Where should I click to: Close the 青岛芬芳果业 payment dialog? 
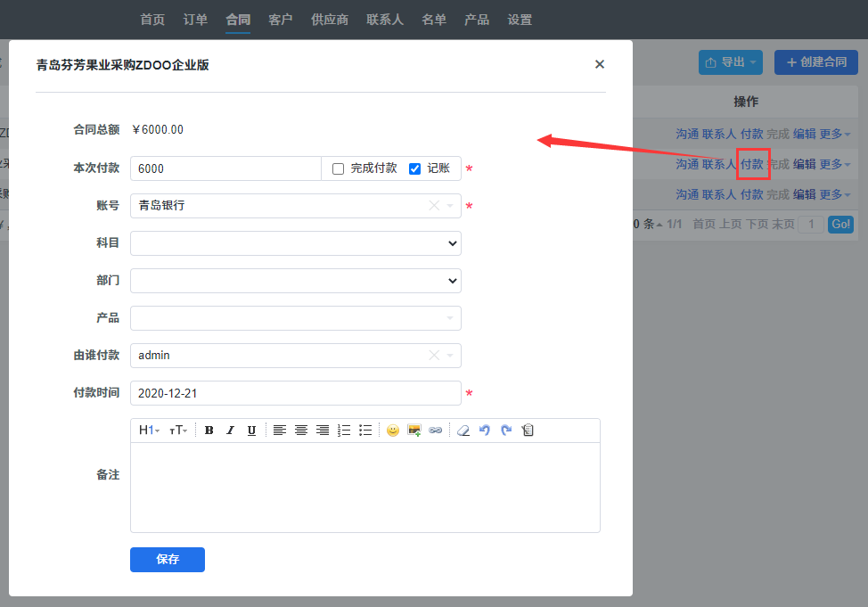coord(600,64)
